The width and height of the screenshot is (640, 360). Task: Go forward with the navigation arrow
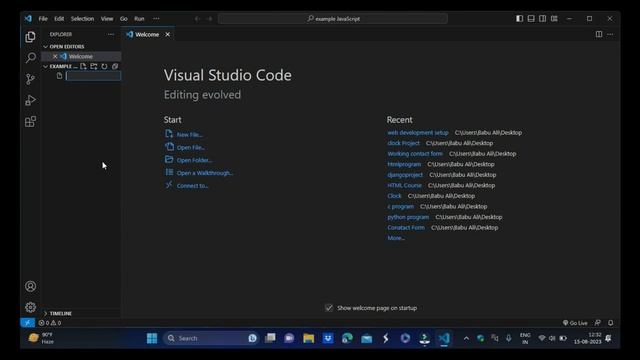209,19
